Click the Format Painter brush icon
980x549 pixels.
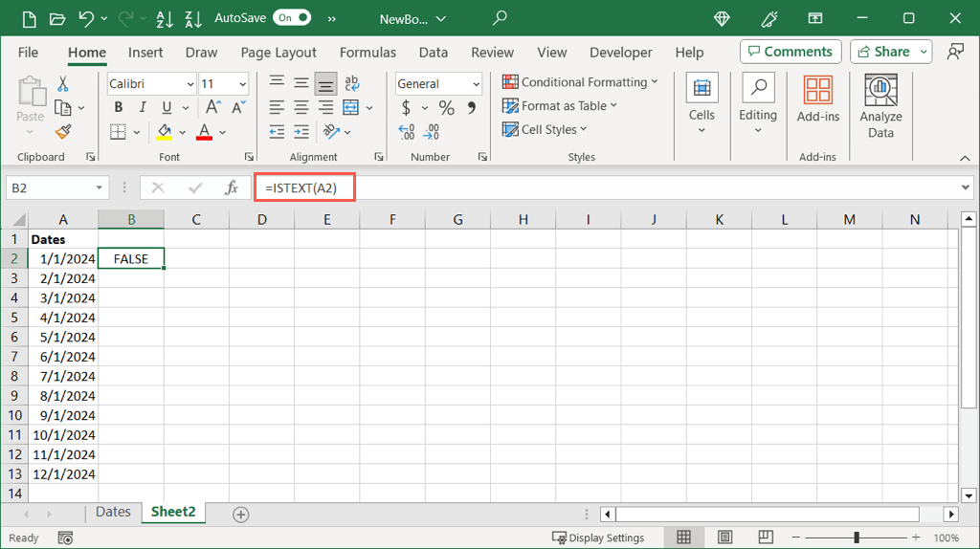(x=63, y=132)
